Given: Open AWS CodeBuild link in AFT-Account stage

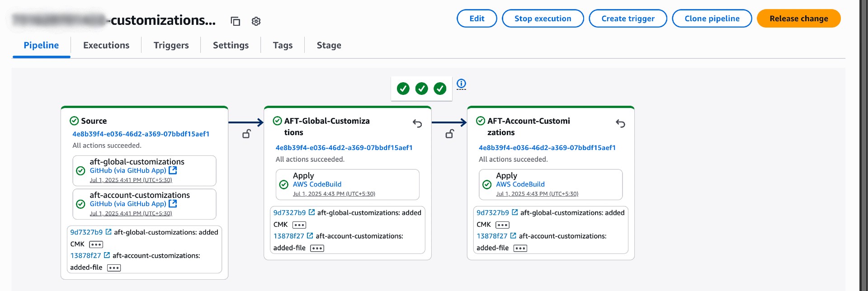Looking at the screenshot, I should (x=520, y=184).
